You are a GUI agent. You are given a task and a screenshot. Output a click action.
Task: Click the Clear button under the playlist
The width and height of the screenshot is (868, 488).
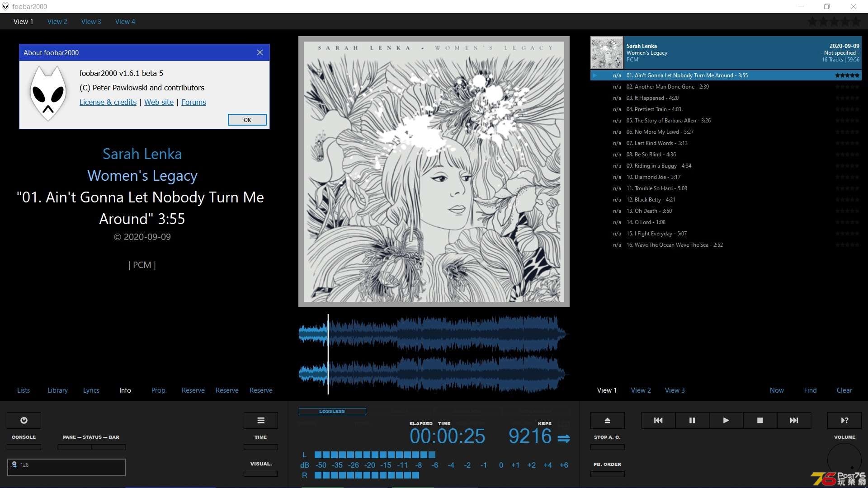click(844, 390)
